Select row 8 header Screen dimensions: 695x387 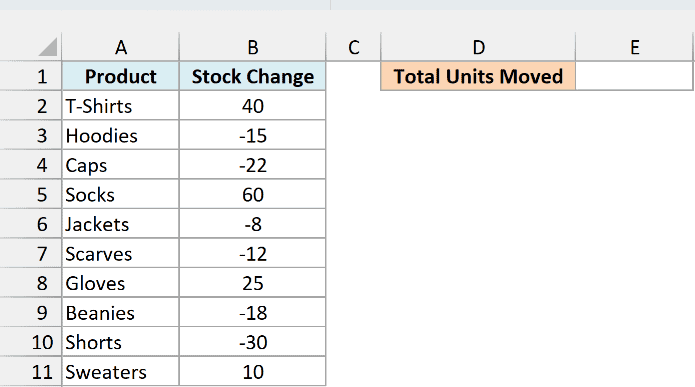point(31,283)
